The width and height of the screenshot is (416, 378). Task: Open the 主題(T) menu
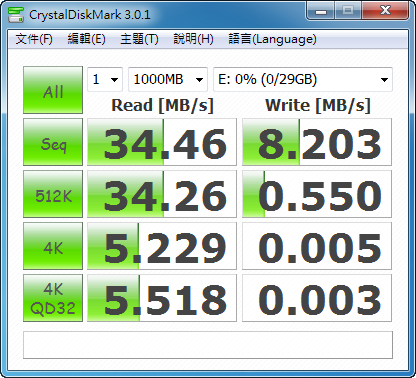point(139,39)
